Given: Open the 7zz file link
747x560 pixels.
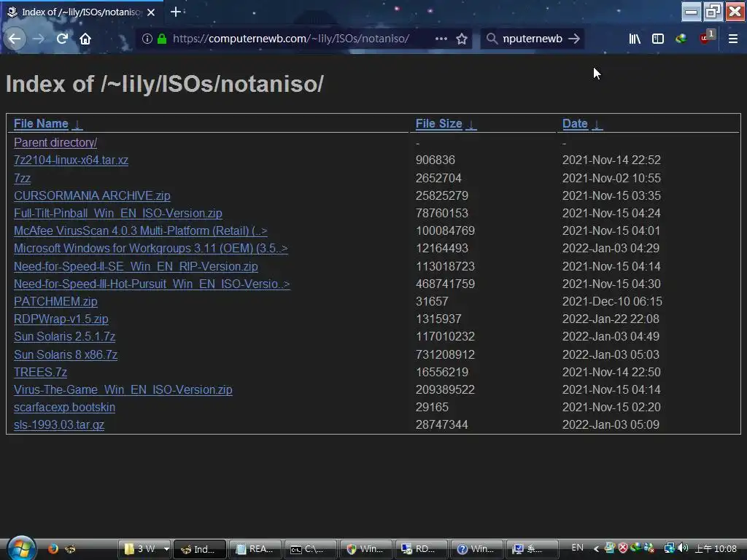Looking at the screenshot, I should click(x=23, y=178).
